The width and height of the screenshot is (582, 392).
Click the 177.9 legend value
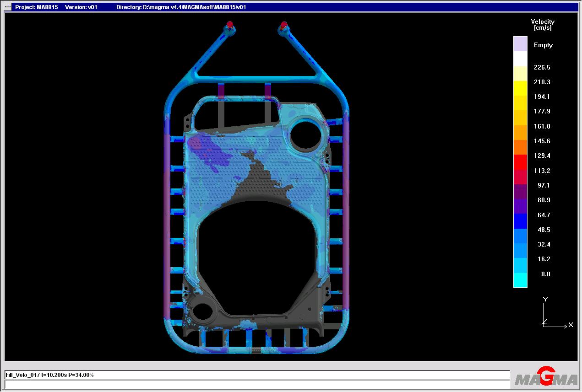[542, 111]
